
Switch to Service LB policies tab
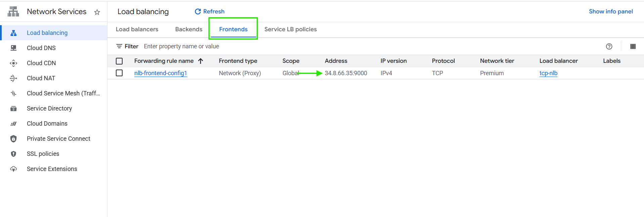click(290, 29)
